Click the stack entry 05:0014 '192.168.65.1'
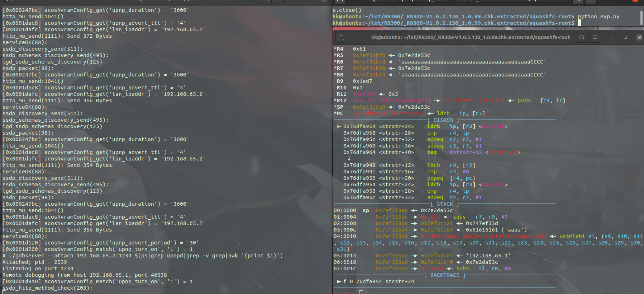 point(422,256)
